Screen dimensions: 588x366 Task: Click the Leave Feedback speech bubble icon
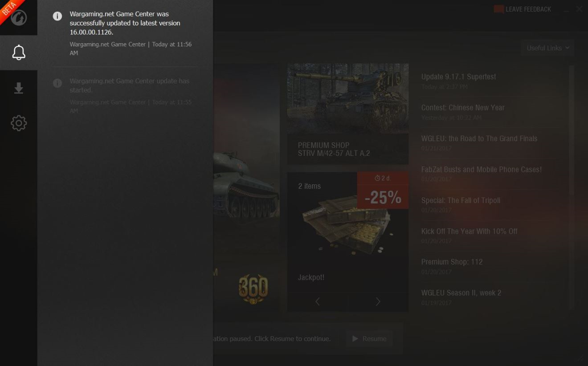click(498, 9)
